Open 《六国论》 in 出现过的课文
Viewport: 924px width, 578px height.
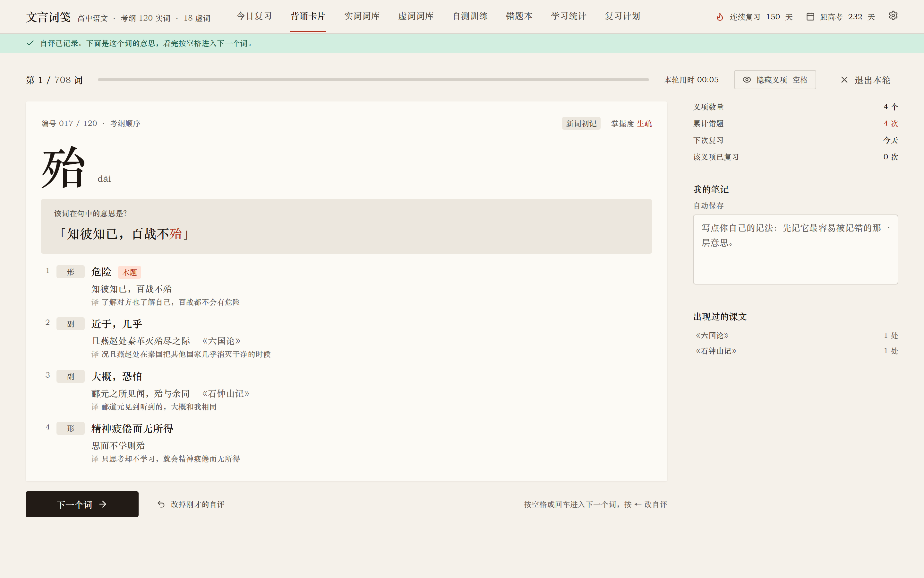(712, 335)
